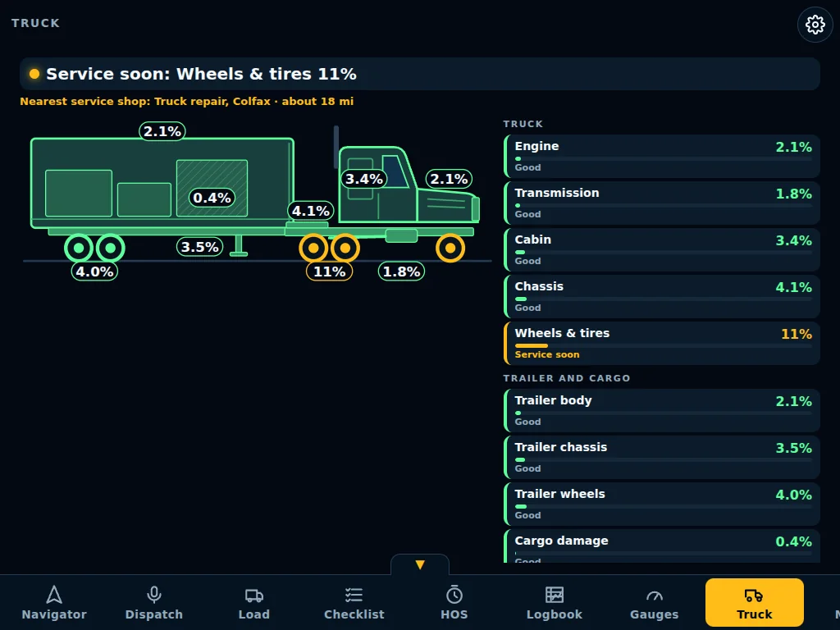
Task: Click the 3.4% cabin label
Action: [x=363, y=179]
